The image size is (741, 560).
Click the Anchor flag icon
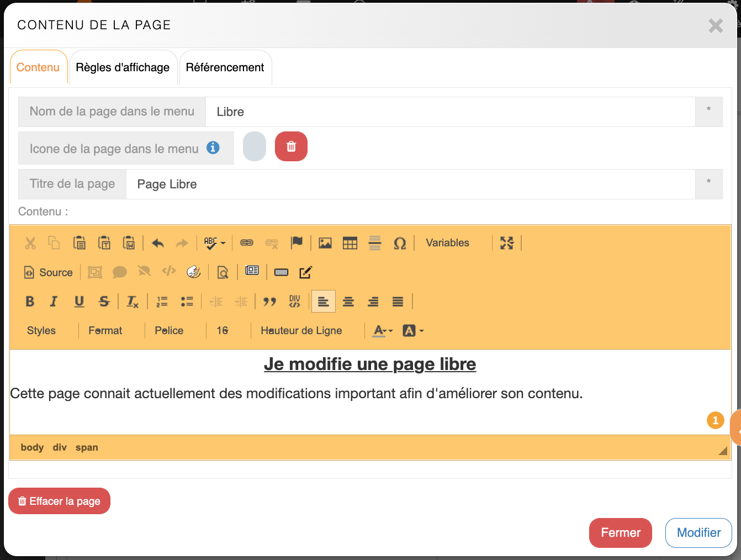297,243
